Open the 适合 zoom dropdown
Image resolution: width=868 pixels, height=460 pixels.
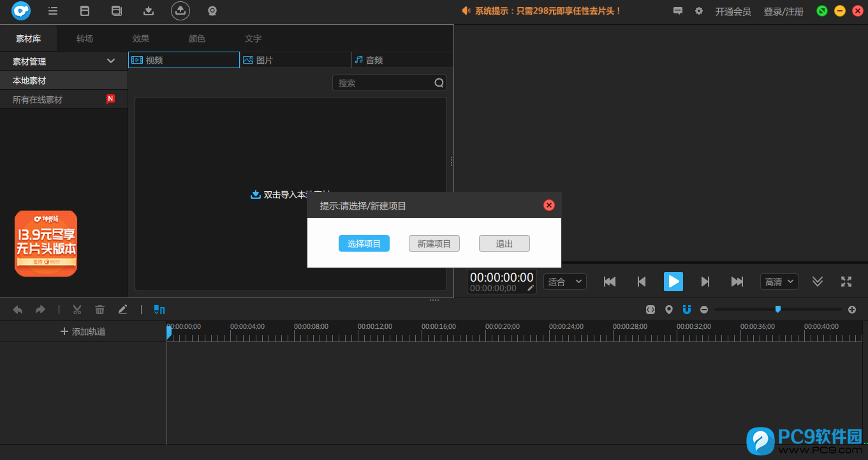pyautogui.click(x=565, y=282)
